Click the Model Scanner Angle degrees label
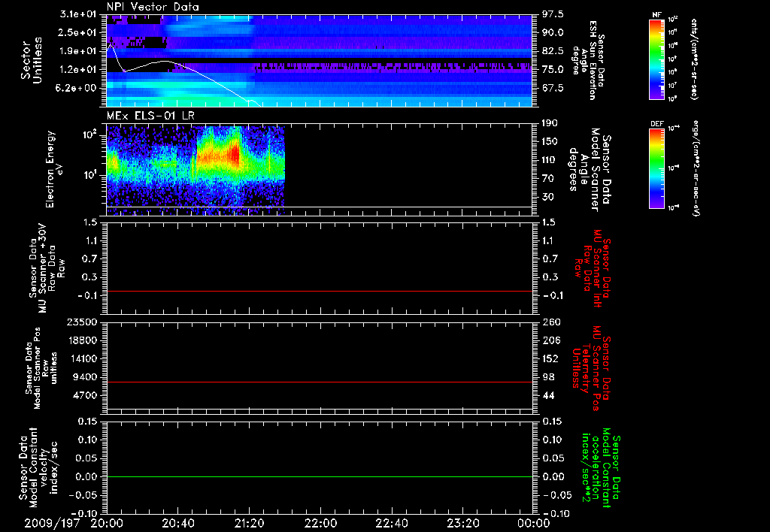Screen dimensions: 770x532 [x=590, y=170]
